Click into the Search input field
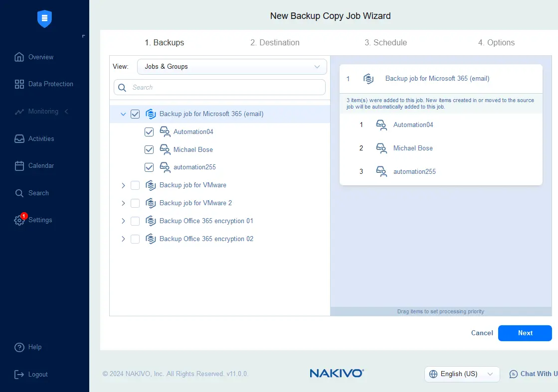558x392 pixels. coord(219,88)
